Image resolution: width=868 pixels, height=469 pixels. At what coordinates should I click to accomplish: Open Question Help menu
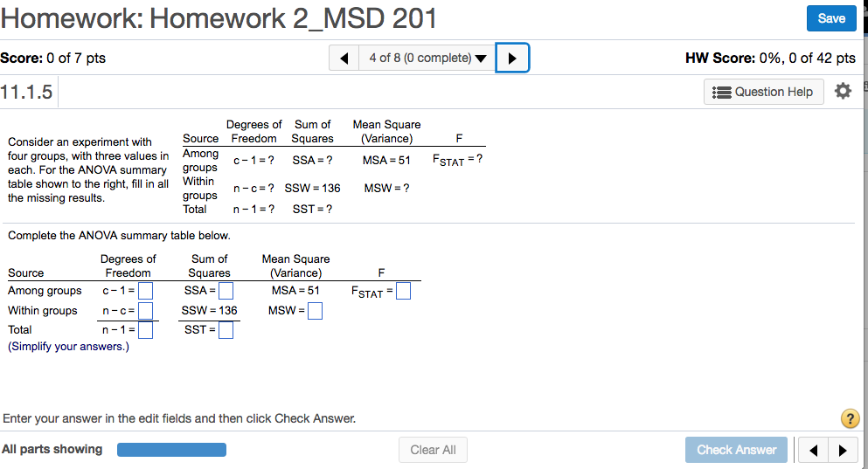pyautogui.click(x=763, y=92)
